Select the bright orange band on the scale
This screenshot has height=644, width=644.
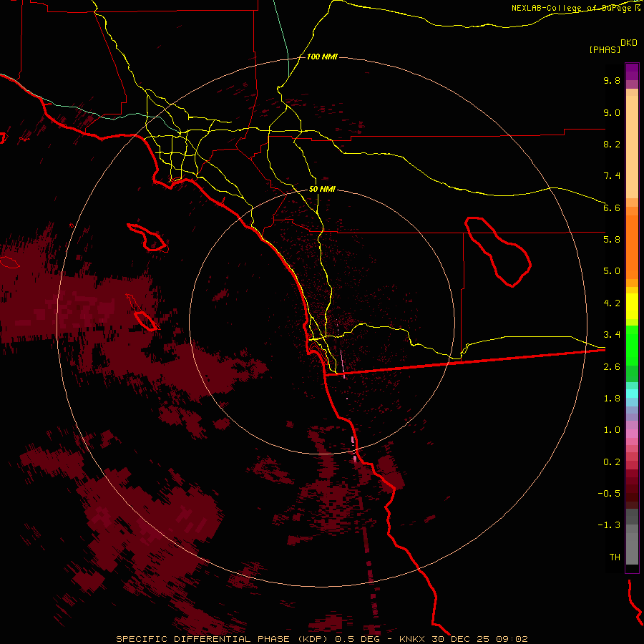[632, 248]
